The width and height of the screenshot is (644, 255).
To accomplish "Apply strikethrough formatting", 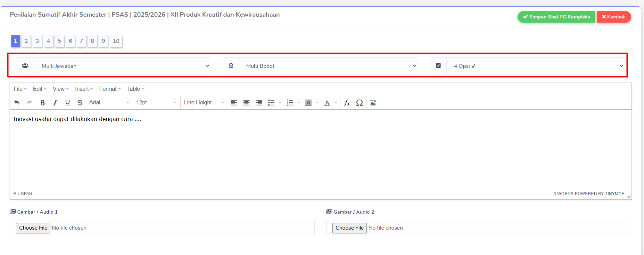I will pos(80,103).
